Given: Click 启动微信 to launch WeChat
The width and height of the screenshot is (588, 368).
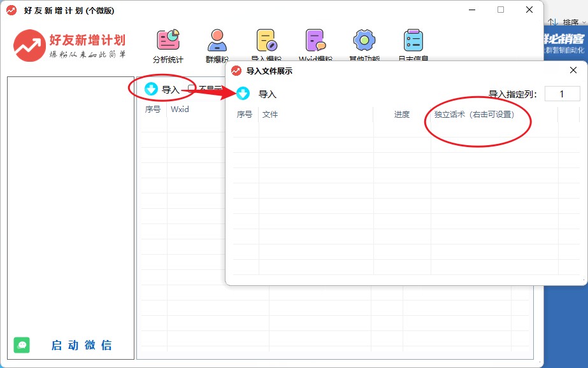Looking at the screenshot, I should pos(82,345).
